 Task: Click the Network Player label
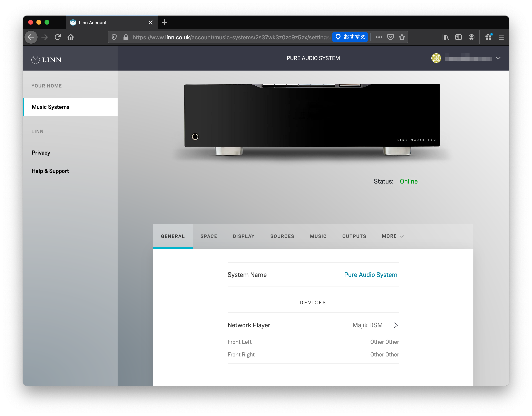point(249,325)
